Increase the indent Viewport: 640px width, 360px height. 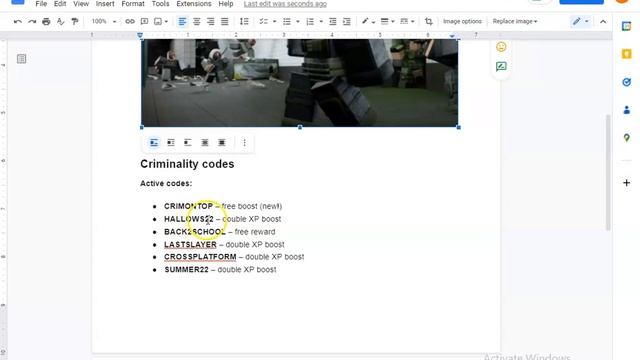point(347,21)
